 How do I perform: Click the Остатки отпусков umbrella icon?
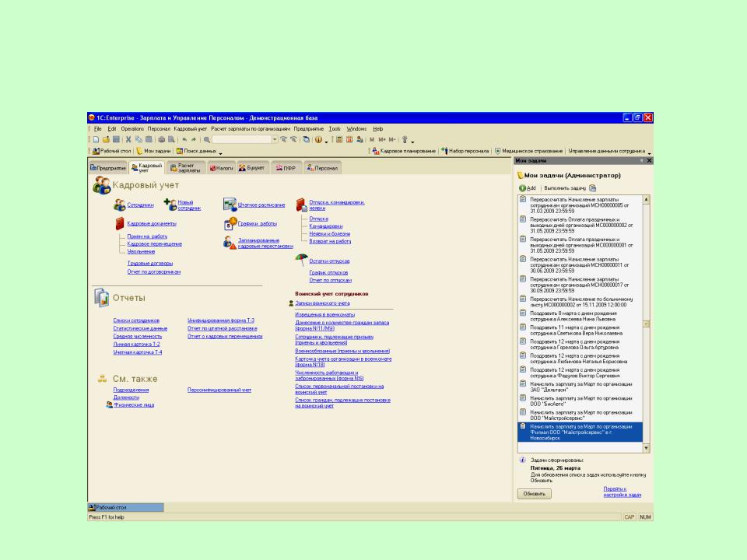pyautogui.click(x=301, y=260)
